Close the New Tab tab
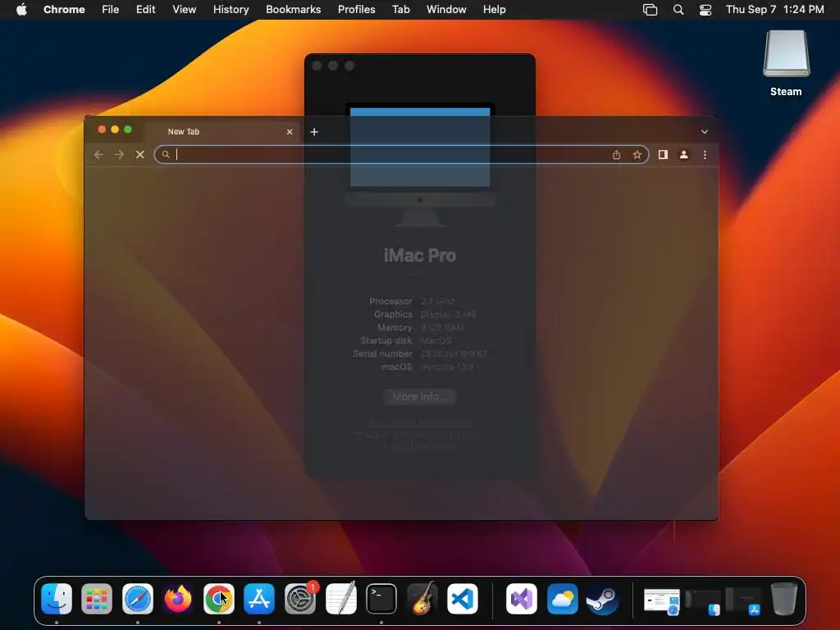 (x=290, y=132)
